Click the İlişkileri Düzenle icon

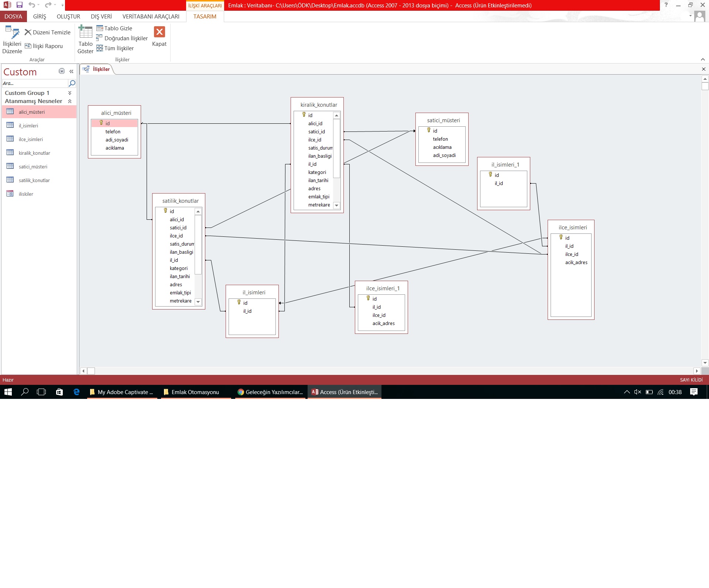click(x=12, y=33)
